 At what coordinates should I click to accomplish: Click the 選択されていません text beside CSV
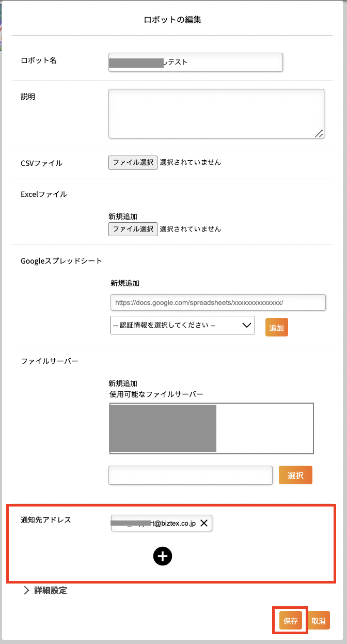coord(191,162)
